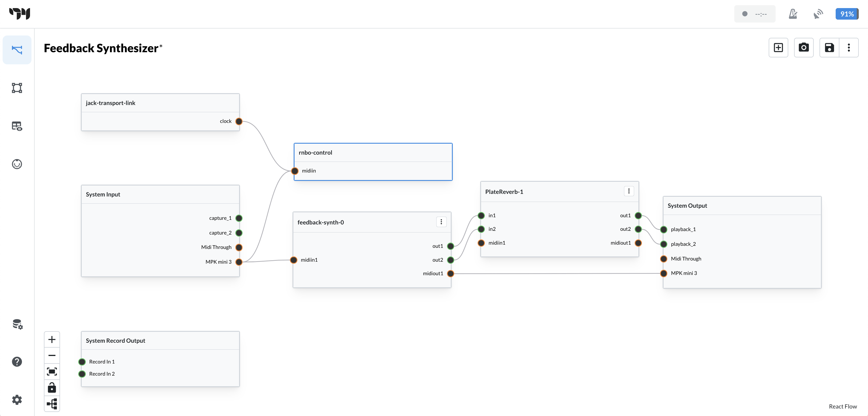
Task: Toggle the audio broadcast status icon
Action: point(818,14)
